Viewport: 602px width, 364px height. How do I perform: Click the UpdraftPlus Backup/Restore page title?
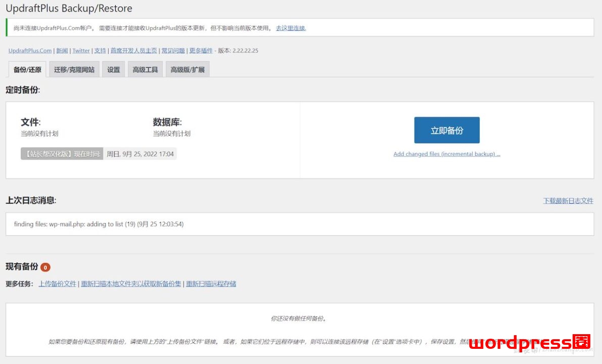click(69, 8)
